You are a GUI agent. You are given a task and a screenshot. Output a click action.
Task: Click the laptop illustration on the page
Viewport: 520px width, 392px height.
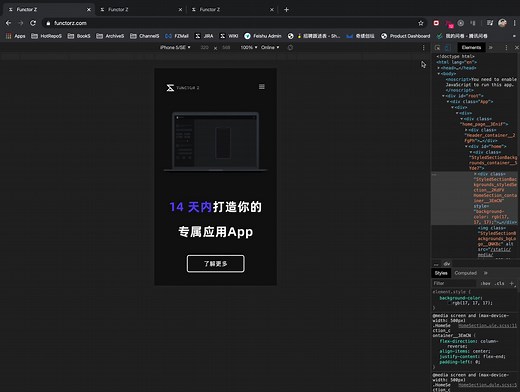pos(215,142)
